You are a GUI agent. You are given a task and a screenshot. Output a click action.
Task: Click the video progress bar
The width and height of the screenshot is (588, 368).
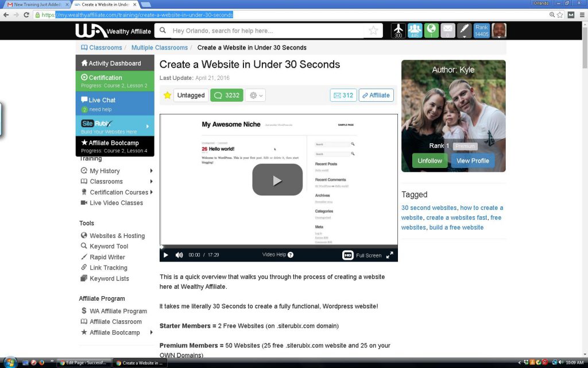[278, 247]
